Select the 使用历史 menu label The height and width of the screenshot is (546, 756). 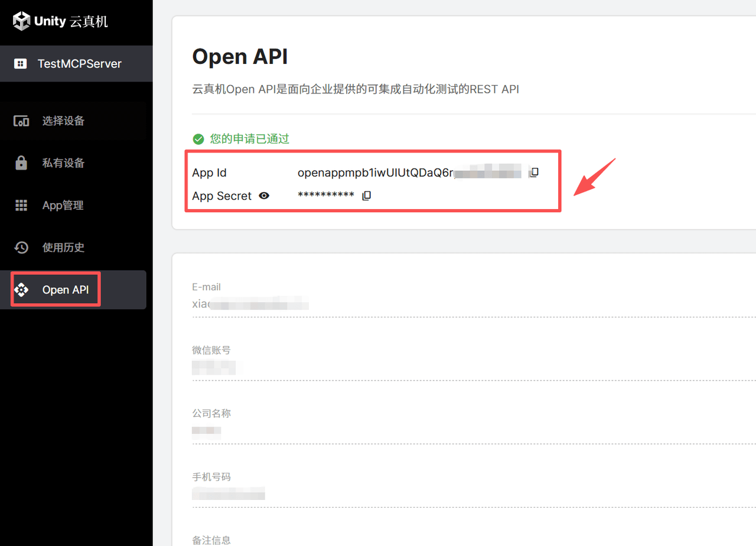click(x=63, y=248)
